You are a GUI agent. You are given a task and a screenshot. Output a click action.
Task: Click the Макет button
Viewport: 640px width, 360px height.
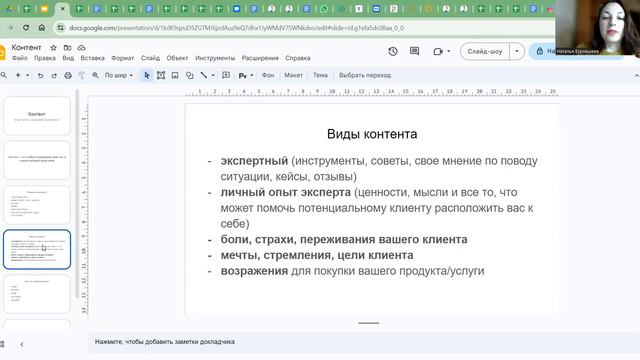tap(293, 76)
